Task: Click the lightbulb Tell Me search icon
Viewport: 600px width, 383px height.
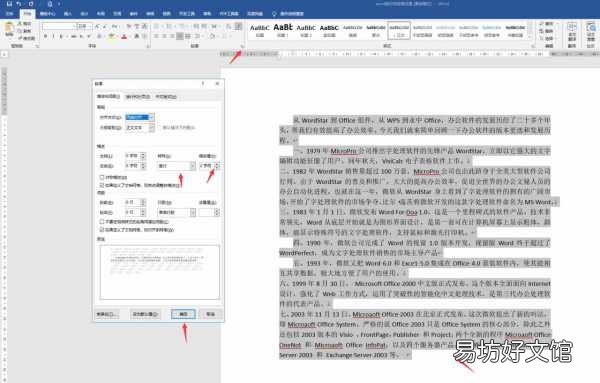Action: 274,14
